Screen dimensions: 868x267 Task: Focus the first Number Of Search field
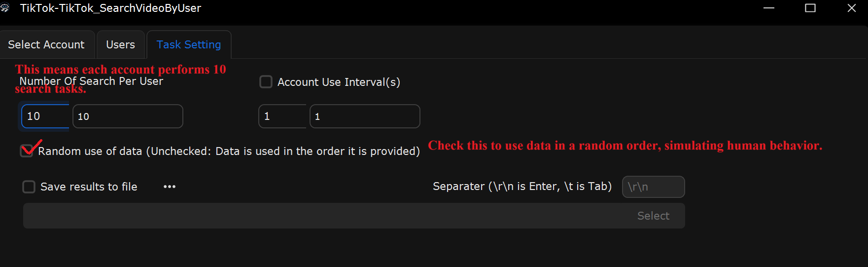pyautogui.click(x=45, y=116)
